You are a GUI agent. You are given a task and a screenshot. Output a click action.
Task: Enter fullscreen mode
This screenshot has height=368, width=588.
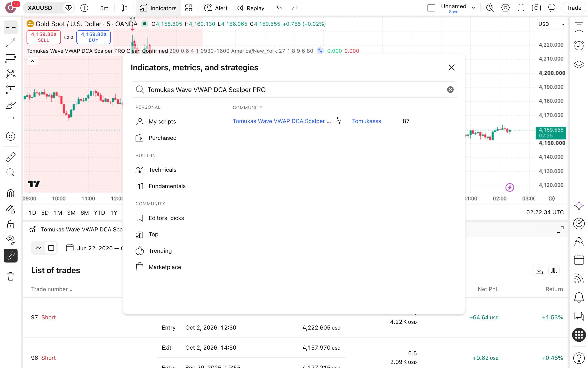(521, 8)
